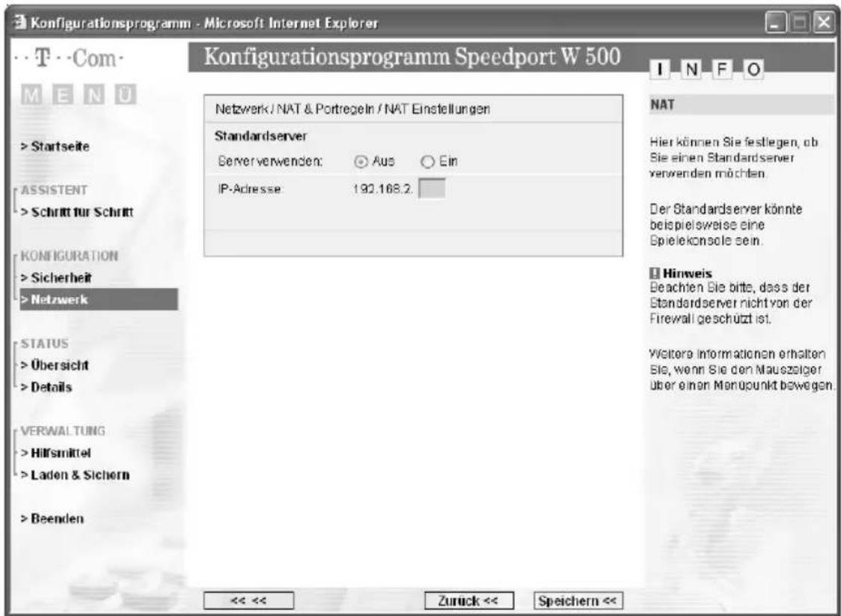Image resolution: width=841 pixels, height=616 pixels.
Task: Click Beenden to exit configuration
Action: coord(52,519)
